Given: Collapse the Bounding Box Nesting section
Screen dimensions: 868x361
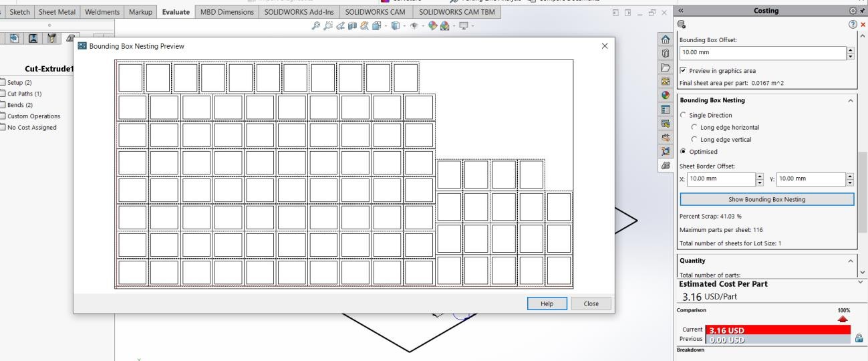Looking at the screenshot, I should [850, 100].
